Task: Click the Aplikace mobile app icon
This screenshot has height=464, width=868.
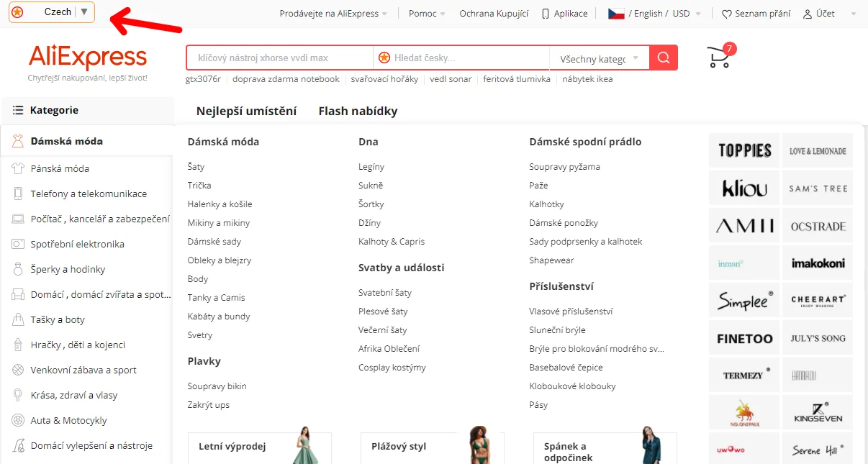Action: [544, 12]
